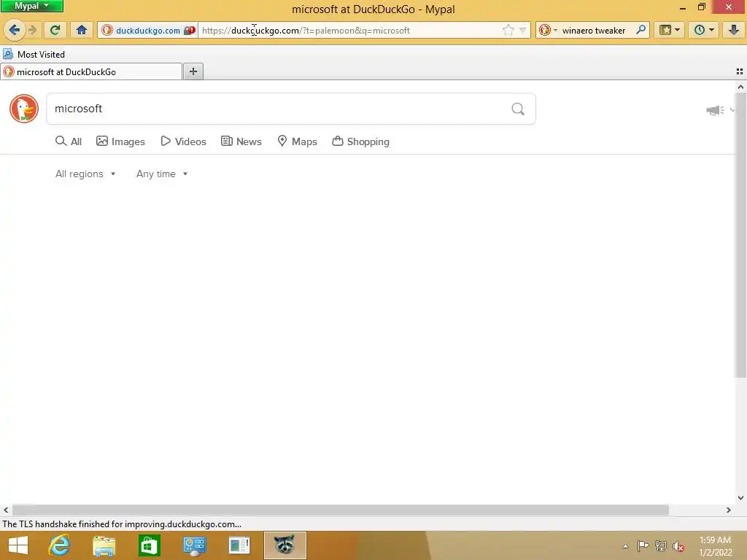747x560 pixels.
Task: Click the vertical scrollbar up arrow
Action: tap(740, 87)
